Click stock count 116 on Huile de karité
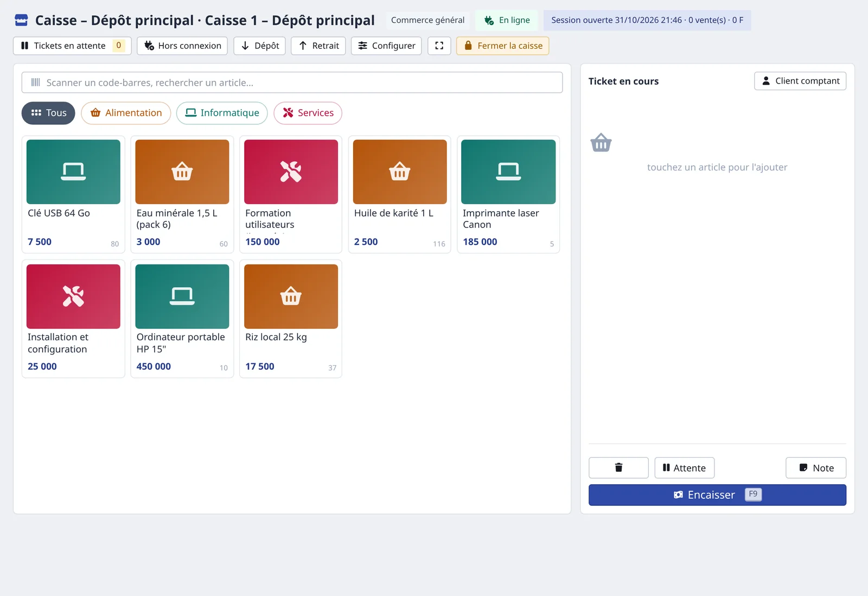 439,244
